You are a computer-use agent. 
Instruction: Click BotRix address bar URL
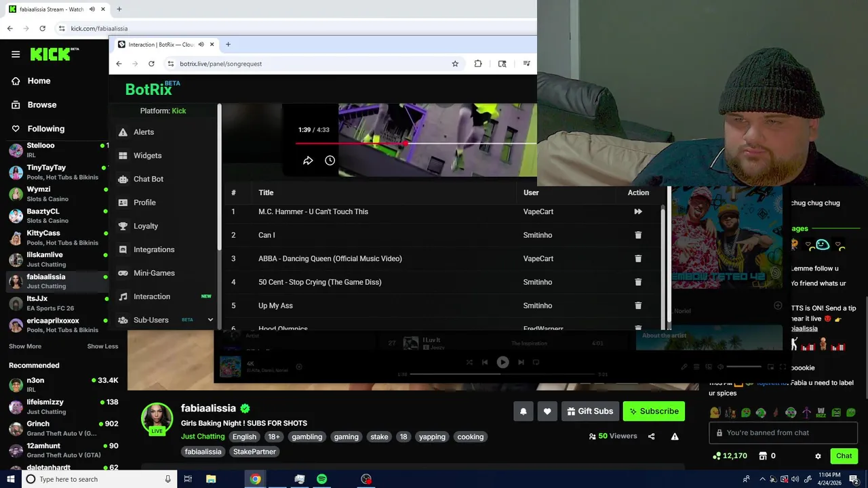220,64
